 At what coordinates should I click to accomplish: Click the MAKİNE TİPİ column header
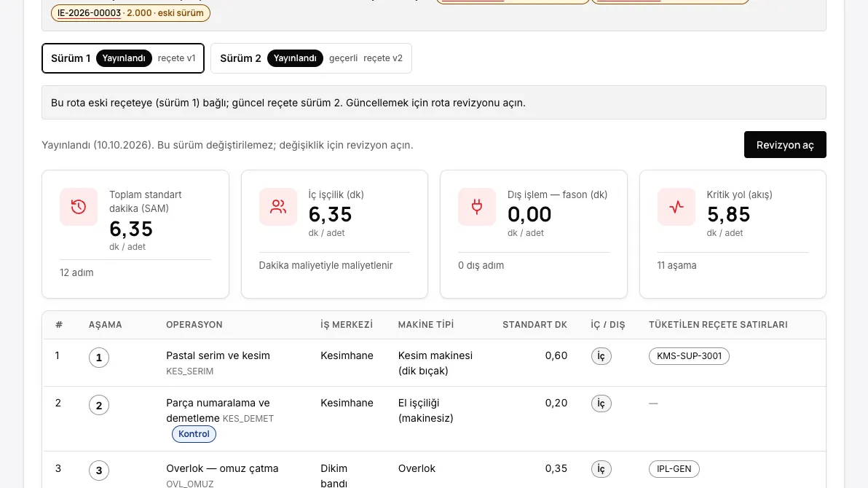426,325
